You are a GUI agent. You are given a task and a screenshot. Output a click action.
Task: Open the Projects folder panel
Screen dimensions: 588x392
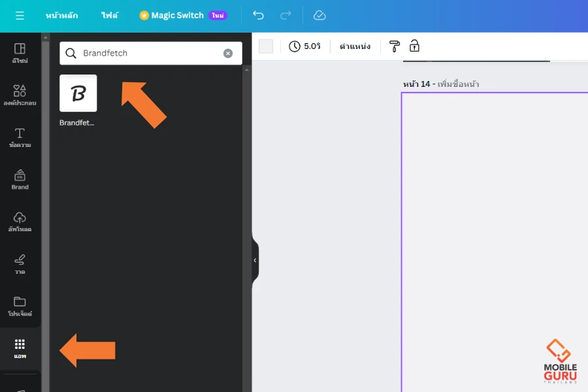tap(20, 305)
